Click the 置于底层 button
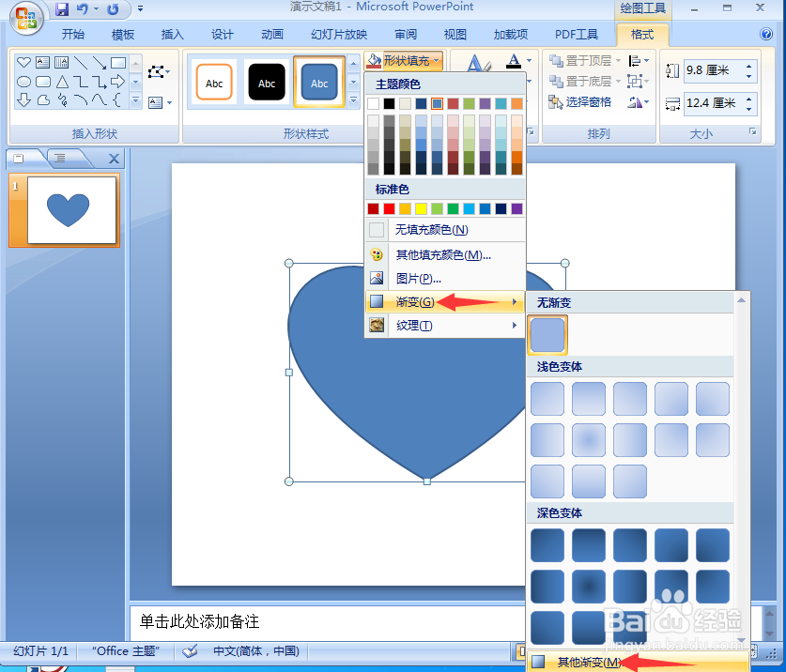Viewport: 786px width, 672px height. (580, 81)
